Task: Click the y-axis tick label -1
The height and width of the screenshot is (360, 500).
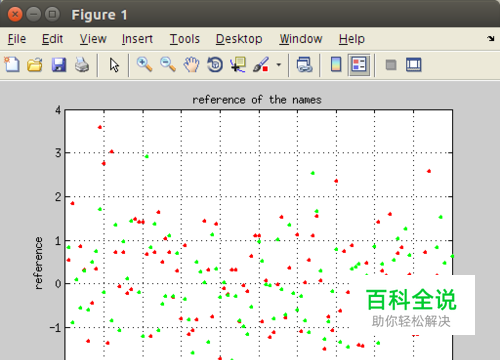Action: [55, 328]
